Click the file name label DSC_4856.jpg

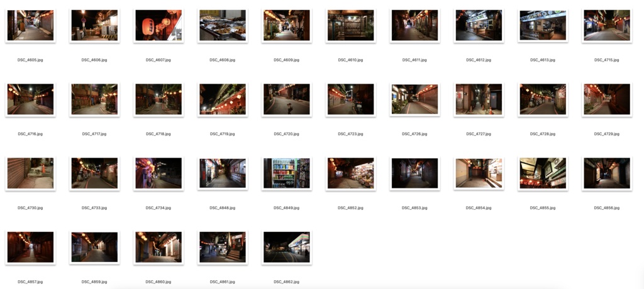pyautogui.click(x=607, y=208)
